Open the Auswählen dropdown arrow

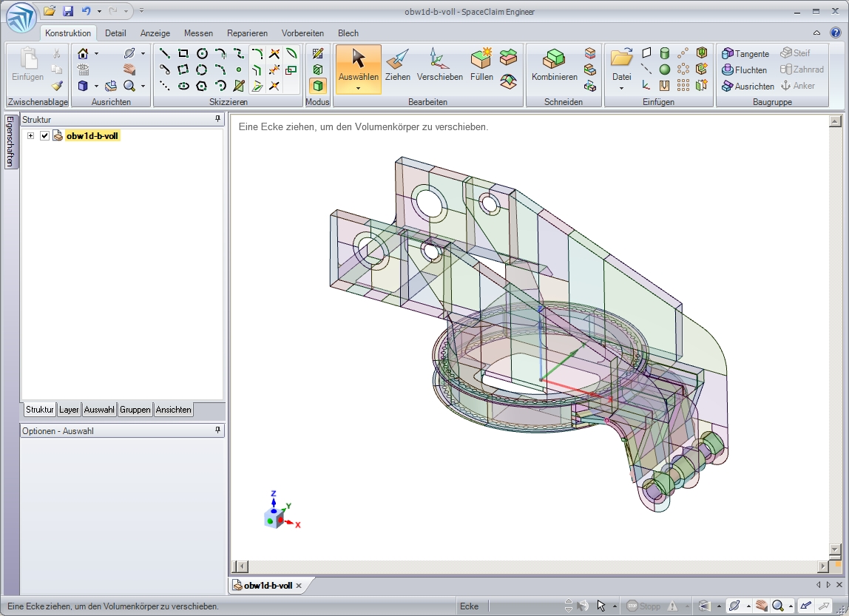click(358, 88)
